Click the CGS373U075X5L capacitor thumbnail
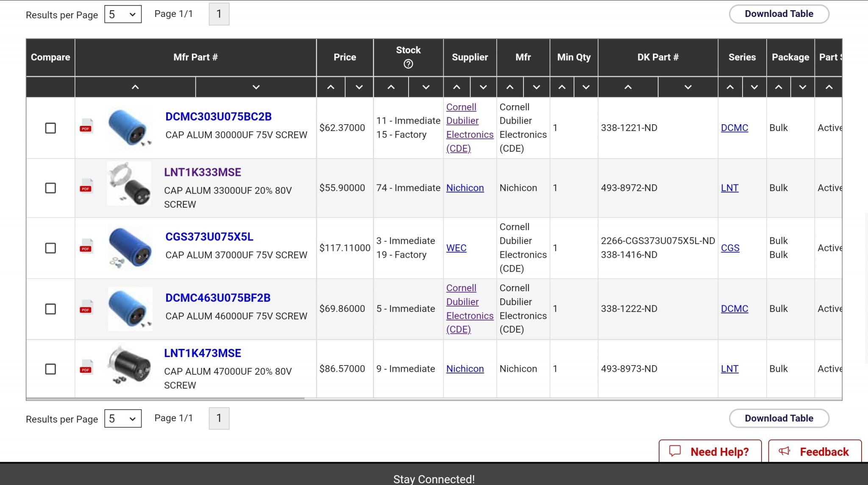Viewport: 868px width, 485px height. [x=130, y=248]
